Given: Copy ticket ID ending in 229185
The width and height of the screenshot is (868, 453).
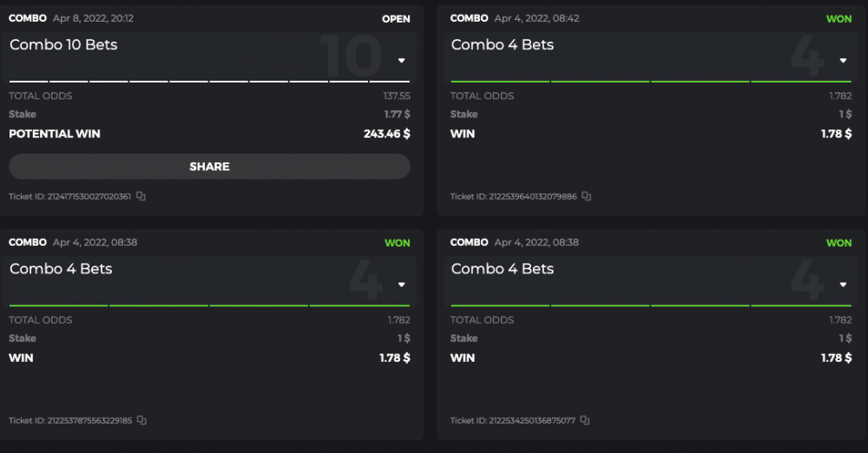Looking at the screenshot, I should pyautogui.click(x=141, y=420).
